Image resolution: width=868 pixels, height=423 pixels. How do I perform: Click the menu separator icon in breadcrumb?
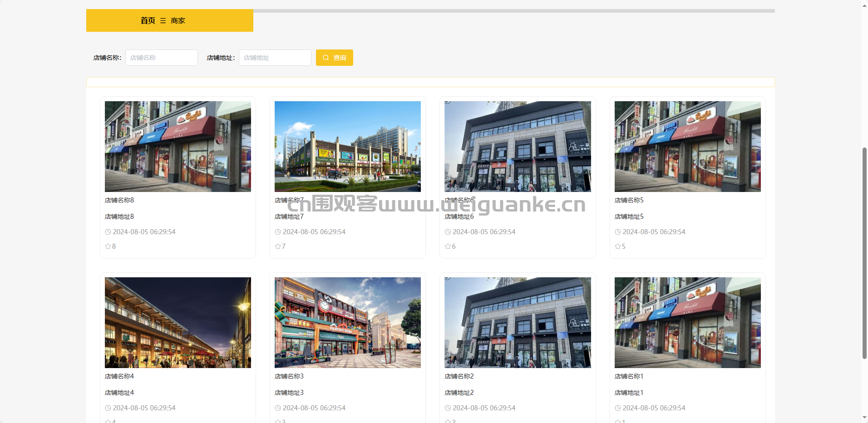click(x=163, y=21)
